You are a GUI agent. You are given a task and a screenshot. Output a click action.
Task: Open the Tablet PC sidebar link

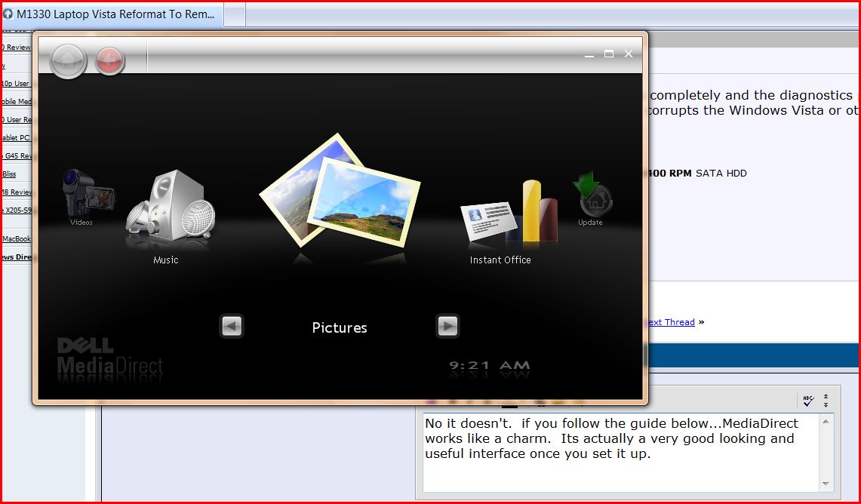(x=16, y=138)
